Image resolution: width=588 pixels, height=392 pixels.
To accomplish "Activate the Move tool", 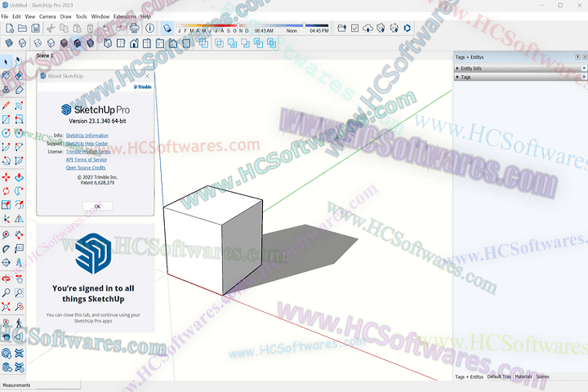I will 6,177.
